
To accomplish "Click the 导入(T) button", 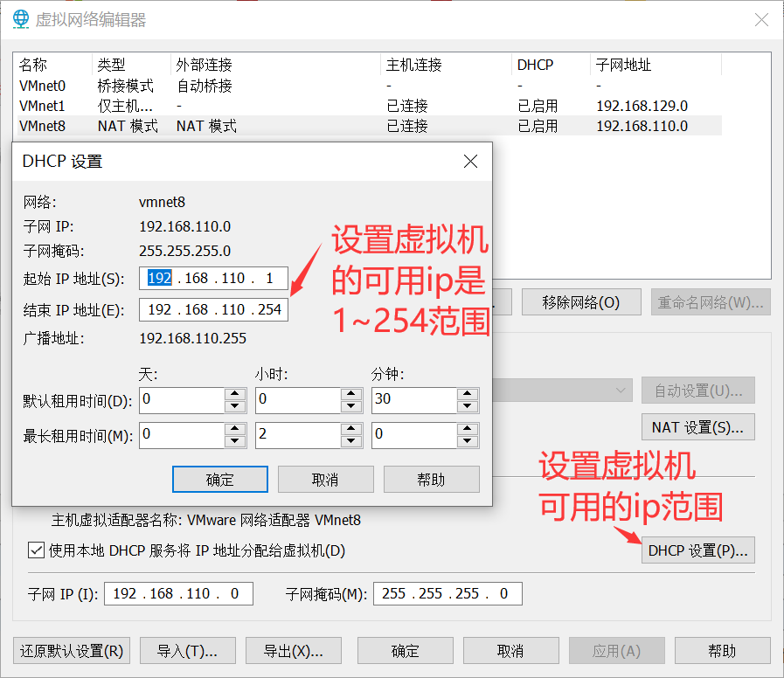I will 188,651.
